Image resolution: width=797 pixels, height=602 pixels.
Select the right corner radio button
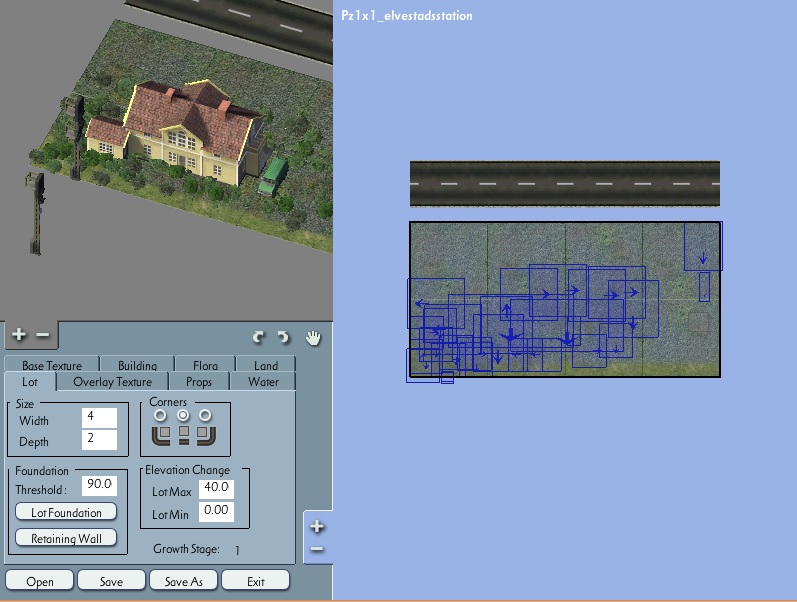[x=205, y=416]
